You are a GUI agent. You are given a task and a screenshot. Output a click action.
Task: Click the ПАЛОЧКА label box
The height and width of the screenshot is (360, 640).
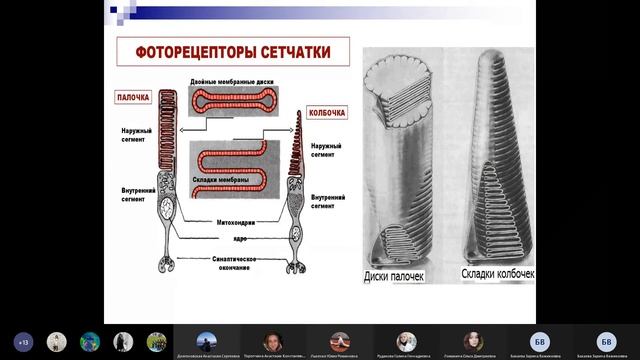pos(133,97)
